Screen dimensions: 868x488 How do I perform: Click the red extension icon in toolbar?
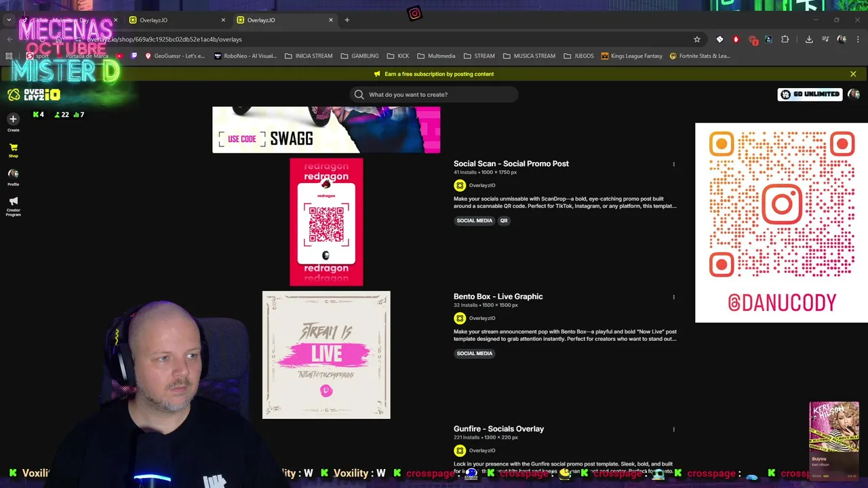click(x=736, y=39)
